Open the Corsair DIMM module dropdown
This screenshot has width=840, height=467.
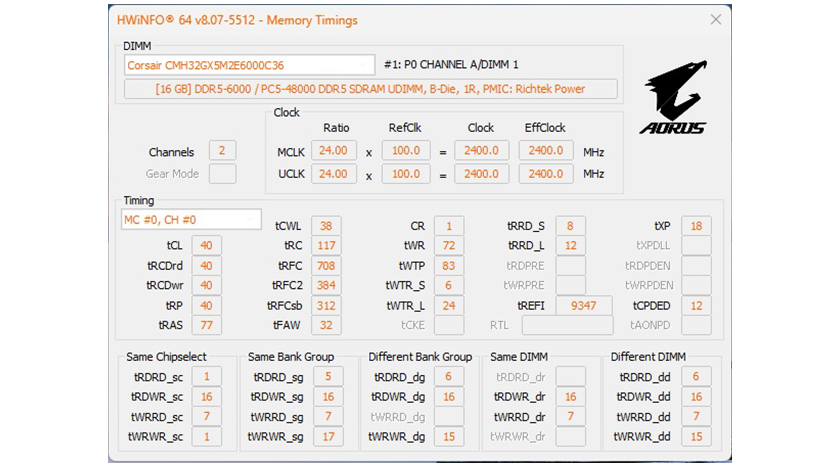click(x=248, y=65)
